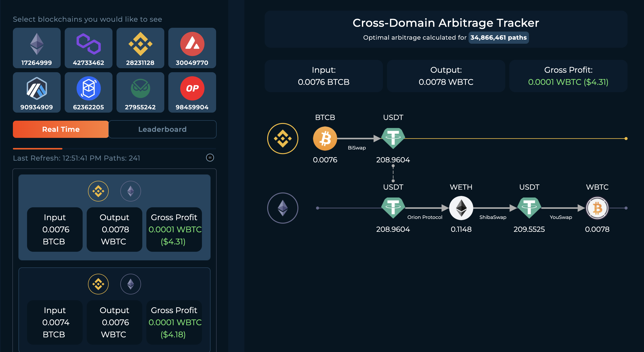
Task: Click the USDT token icon on BNB chain row
Action: click(393, 138)
